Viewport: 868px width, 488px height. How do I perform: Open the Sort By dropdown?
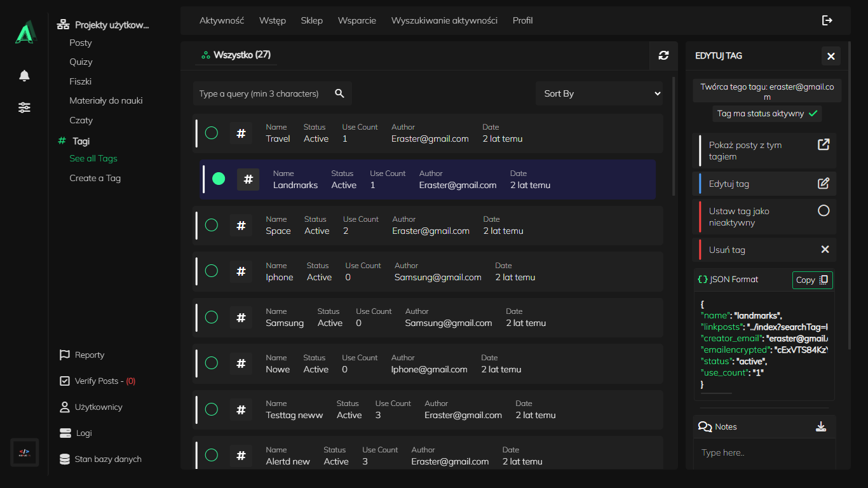coord(599,93)
